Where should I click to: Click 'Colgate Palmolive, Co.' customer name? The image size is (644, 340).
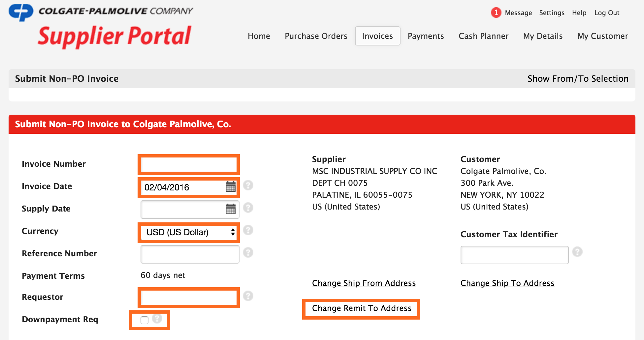[503, 171]
